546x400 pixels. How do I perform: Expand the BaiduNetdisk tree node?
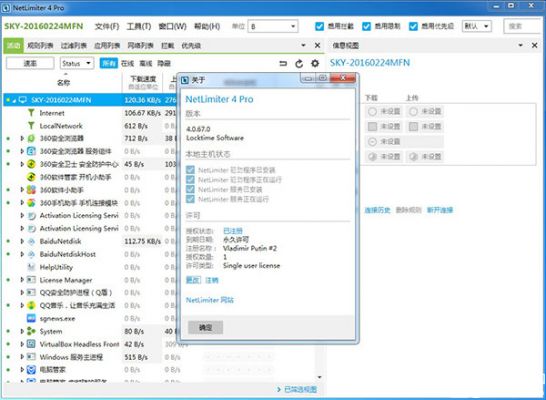22,241
